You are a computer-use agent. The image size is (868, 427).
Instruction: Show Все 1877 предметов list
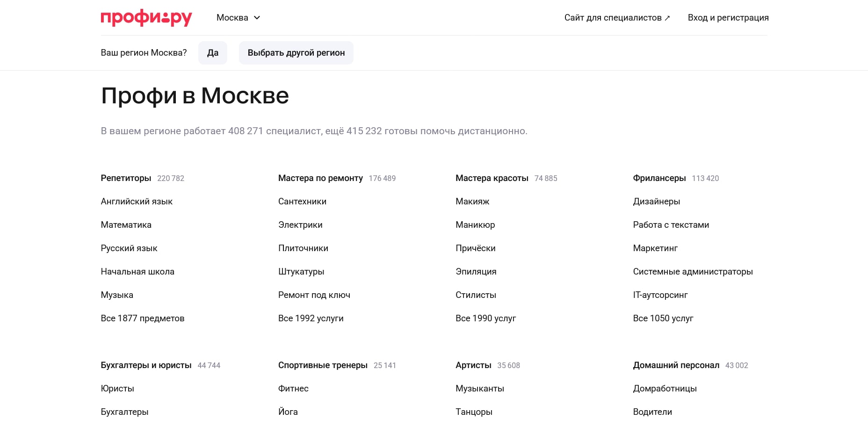(143, 318)
